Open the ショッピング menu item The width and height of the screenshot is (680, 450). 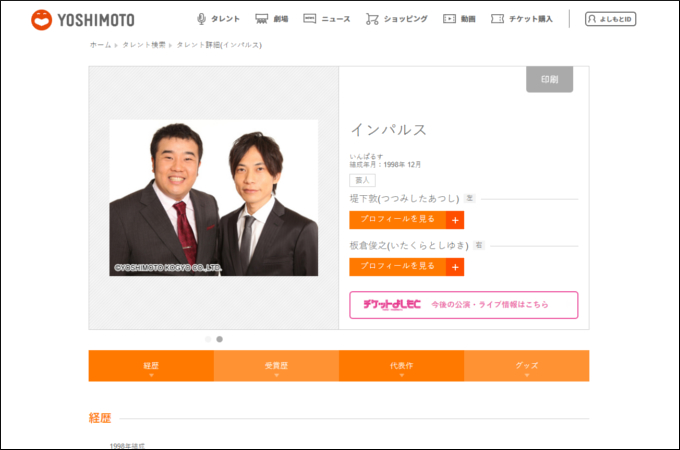click(x=396, y=19)
